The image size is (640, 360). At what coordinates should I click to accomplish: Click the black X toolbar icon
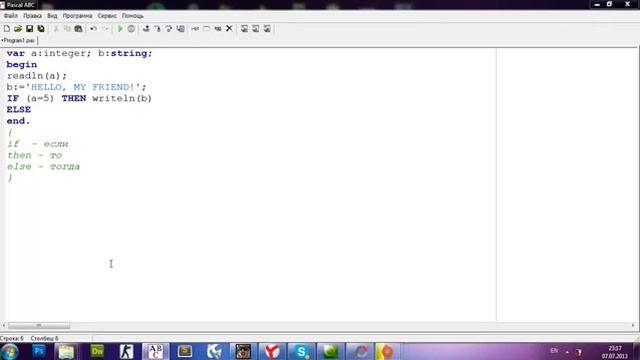(229, 29)
